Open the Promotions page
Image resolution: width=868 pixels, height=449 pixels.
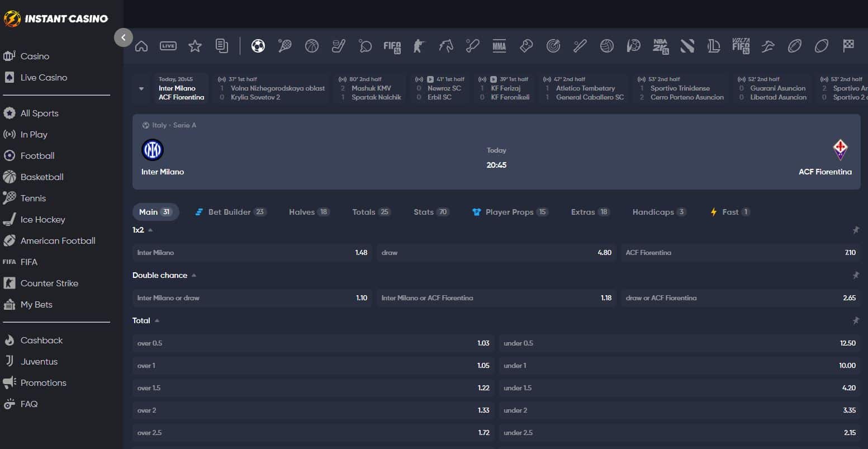(43, 382)
